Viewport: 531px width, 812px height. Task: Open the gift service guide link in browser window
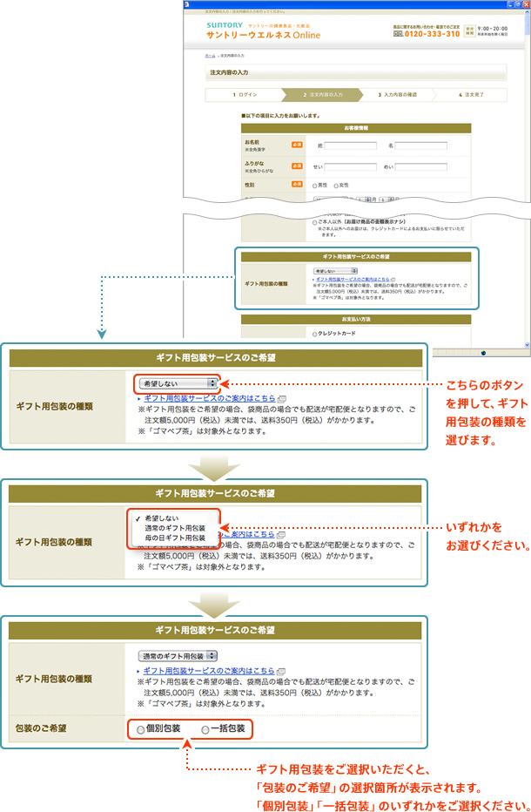(353, 279)
